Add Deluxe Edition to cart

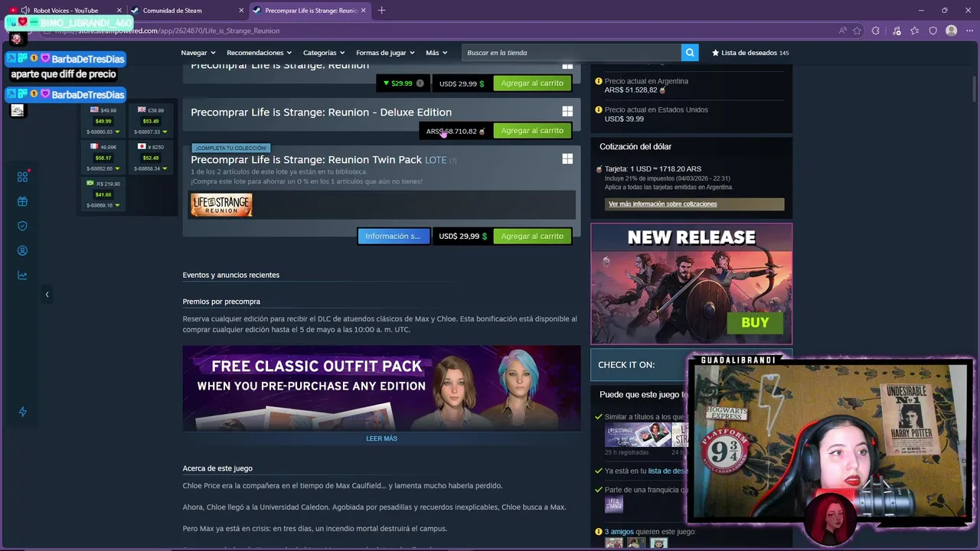click(x=532, y=131)
